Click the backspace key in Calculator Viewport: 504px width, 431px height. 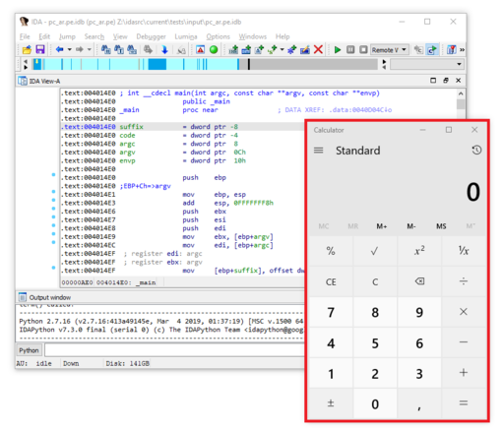pyautogui.click(x=419, y=281)
